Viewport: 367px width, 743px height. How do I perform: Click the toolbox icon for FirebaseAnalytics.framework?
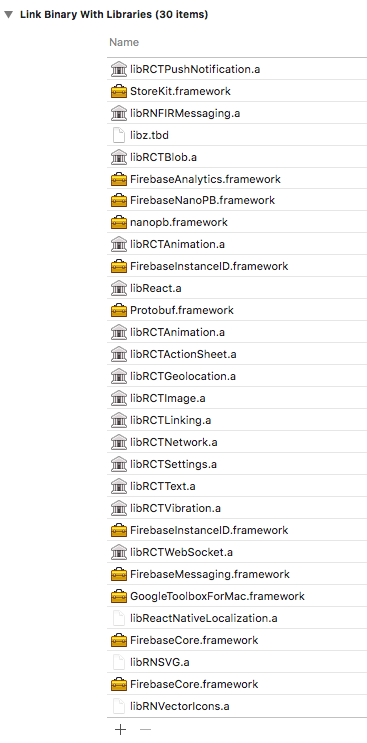118,180
